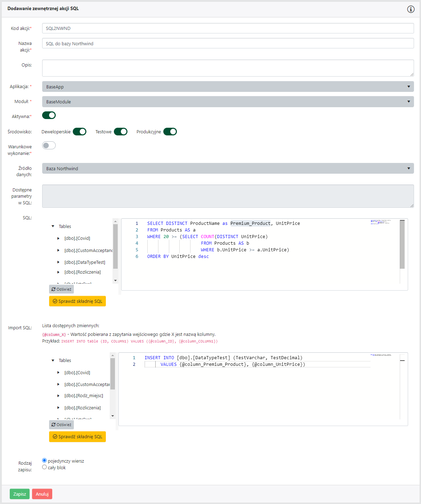This screenshot has width=421, height=504.
Task: Expand [dbo].[Rozliczenia] in the Import SQL tree
Action: pyautogui.click(x=58, y=408)
